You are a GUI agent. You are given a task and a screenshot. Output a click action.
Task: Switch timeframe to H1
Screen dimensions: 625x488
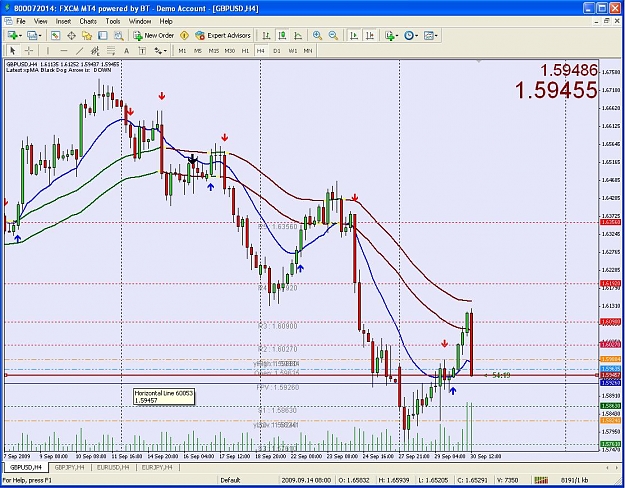pyautogui.click(x=245, y=51)
